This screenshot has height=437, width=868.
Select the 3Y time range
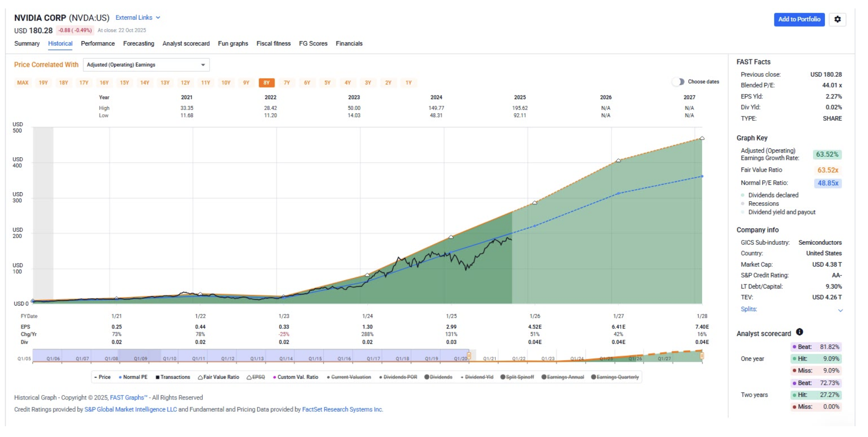point(368,83)
